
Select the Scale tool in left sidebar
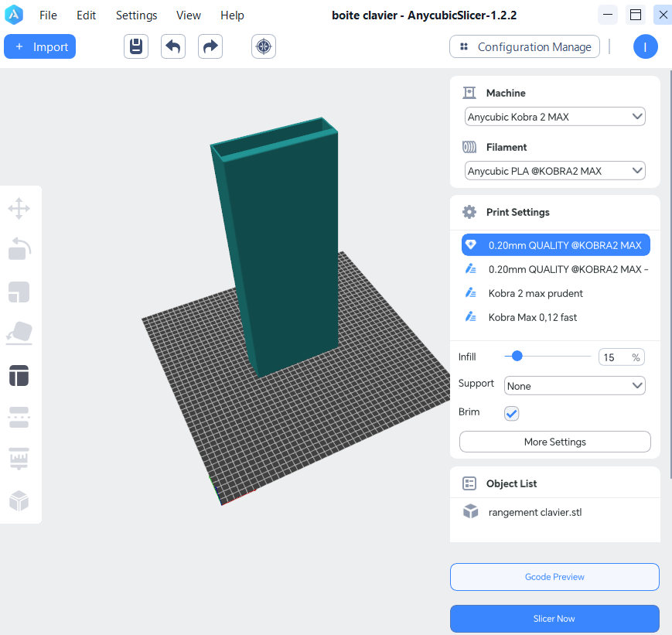click(19, 292)
